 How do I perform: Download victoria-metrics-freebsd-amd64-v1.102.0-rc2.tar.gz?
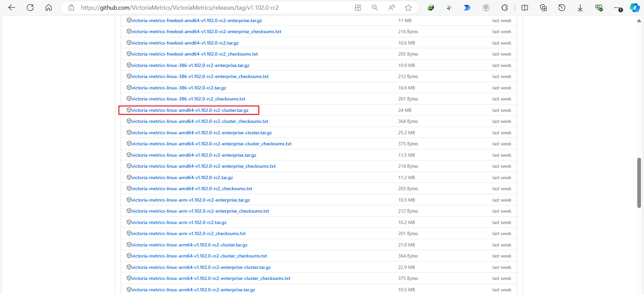coord(185,43)
